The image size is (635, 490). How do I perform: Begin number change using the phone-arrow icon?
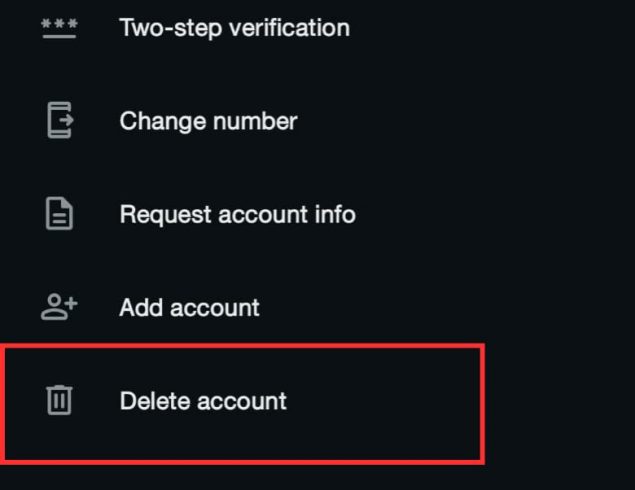59,121
